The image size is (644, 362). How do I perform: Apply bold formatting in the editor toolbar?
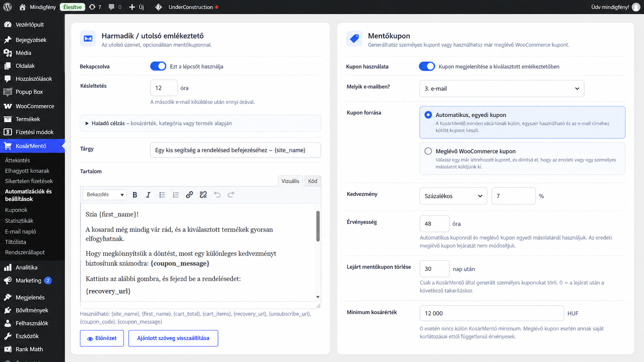(135, 195)
